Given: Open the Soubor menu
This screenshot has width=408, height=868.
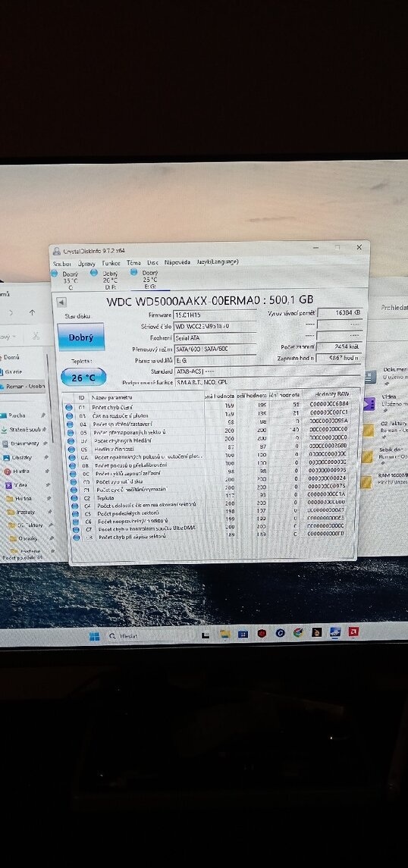Looking at the screenshot, I should click(62, 262).
